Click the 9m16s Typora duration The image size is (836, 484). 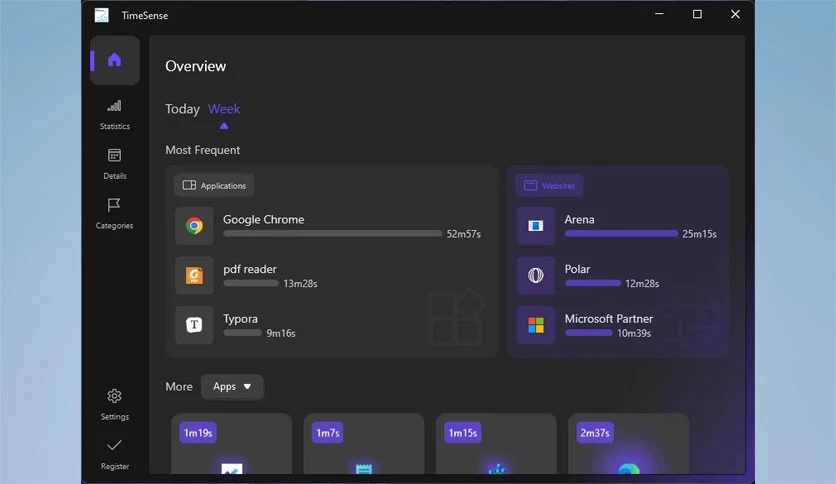[281, 333]
